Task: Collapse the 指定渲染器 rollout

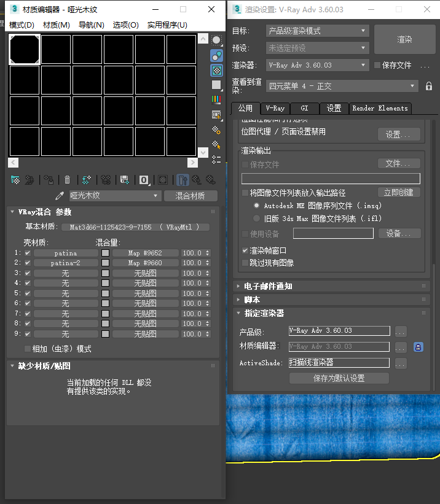Action: click(x=238, y=313)
